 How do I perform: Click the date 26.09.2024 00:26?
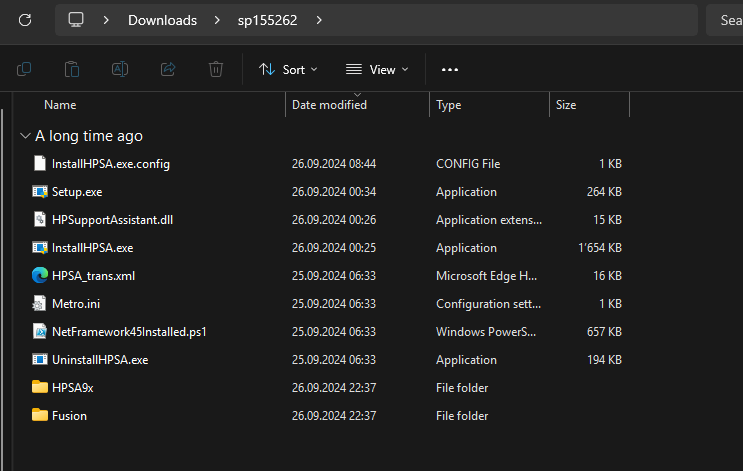[x=334, y=220]
